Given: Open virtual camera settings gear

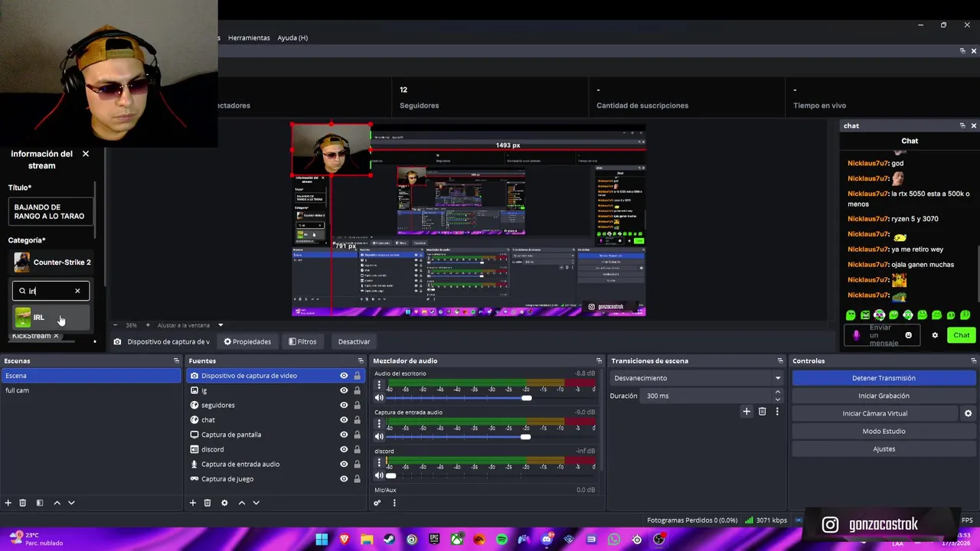Looking at the screenshot, I should (x=968, y=413).
